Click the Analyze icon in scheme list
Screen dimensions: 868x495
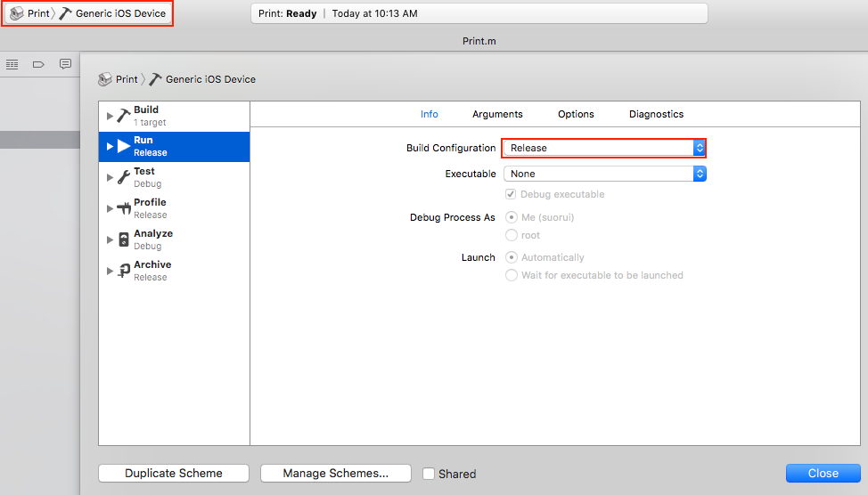point(124,239)
